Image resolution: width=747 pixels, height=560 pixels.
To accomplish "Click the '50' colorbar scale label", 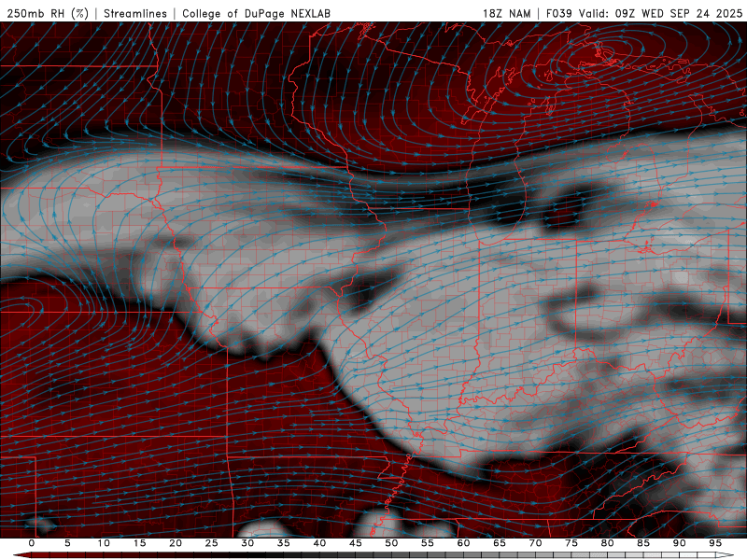I will 391,543.
